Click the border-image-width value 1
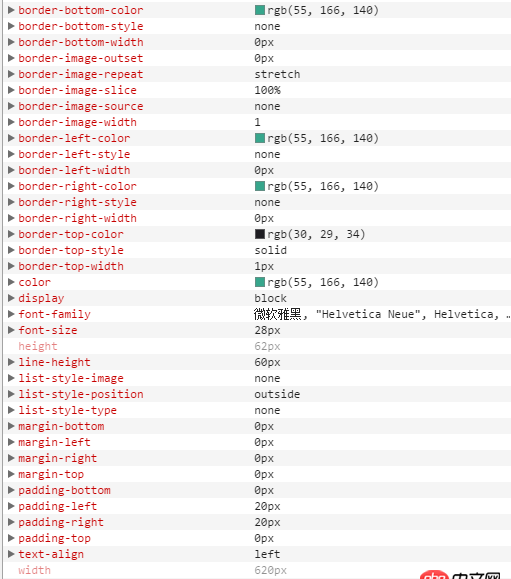The image size is (511, 579). (x=257, y=122)
